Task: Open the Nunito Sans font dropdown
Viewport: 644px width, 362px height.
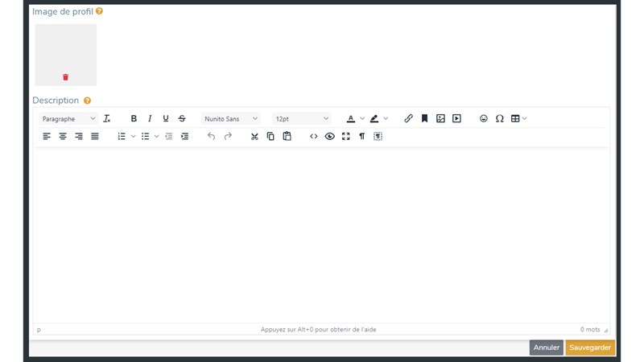Action: 231,118
